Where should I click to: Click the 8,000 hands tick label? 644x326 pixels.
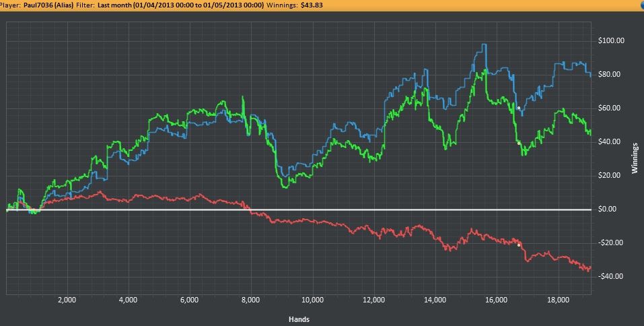pos(250,300)
